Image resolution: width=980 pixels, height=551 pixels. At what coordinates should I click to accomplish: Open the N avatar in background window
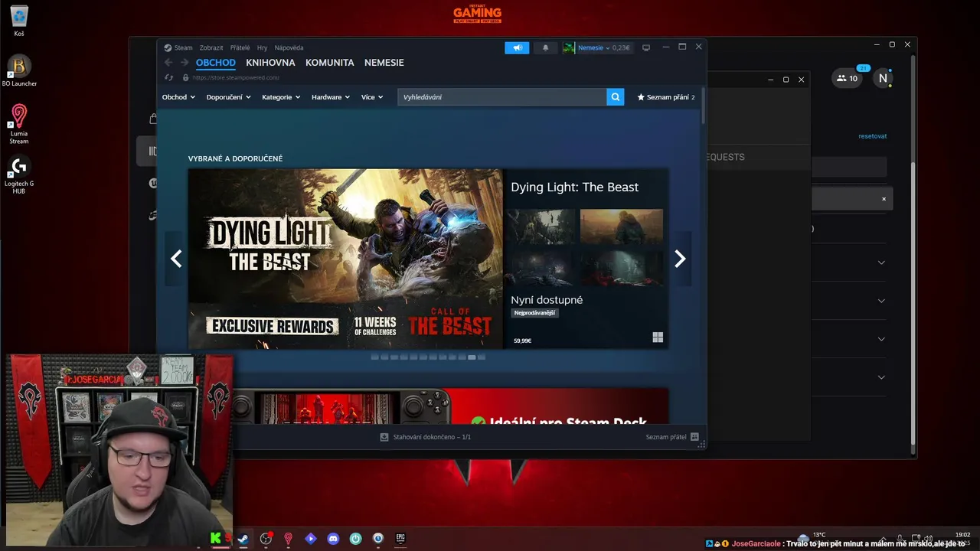click(883, 78)
